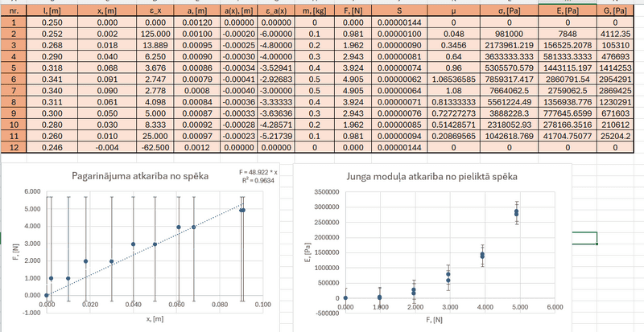Click the 'F, [N]' horizontal axis title in the right chart
644x332 pixels.
point(433,319)
